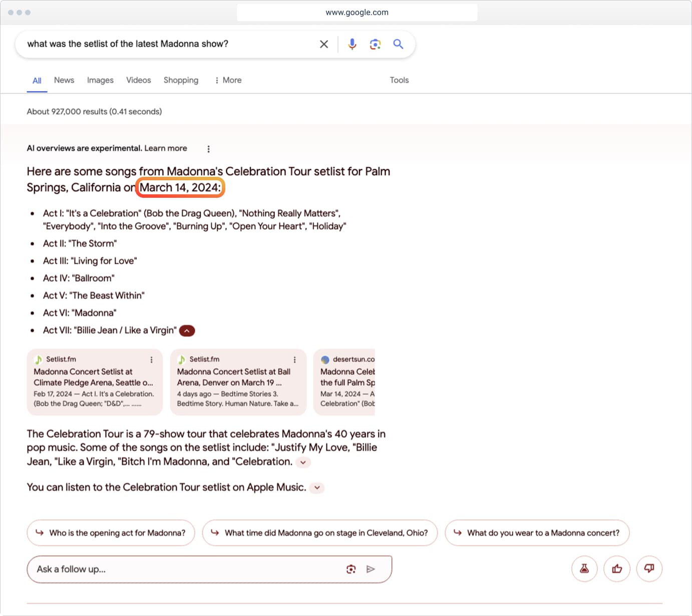Click the Labs flask icon button
The image size is (692, 616).
pyautogui.click(x=584, y=568)
